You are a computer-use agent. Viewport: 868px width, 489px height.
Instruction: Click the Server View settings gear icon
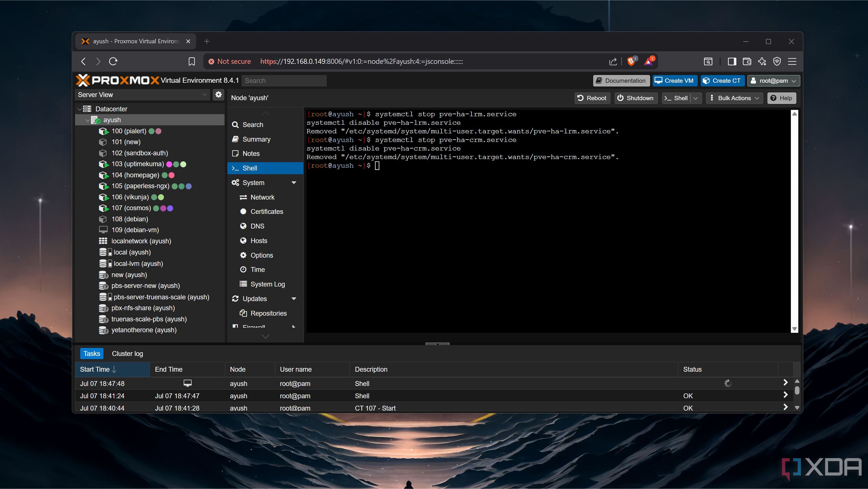pyautogui.click(x=218, y=95)
